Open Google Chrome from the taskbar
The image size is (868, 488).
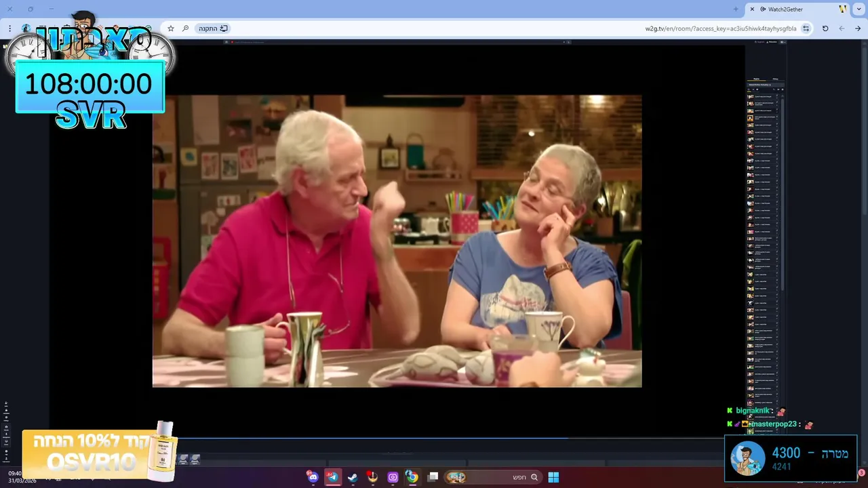click(412, 477)
